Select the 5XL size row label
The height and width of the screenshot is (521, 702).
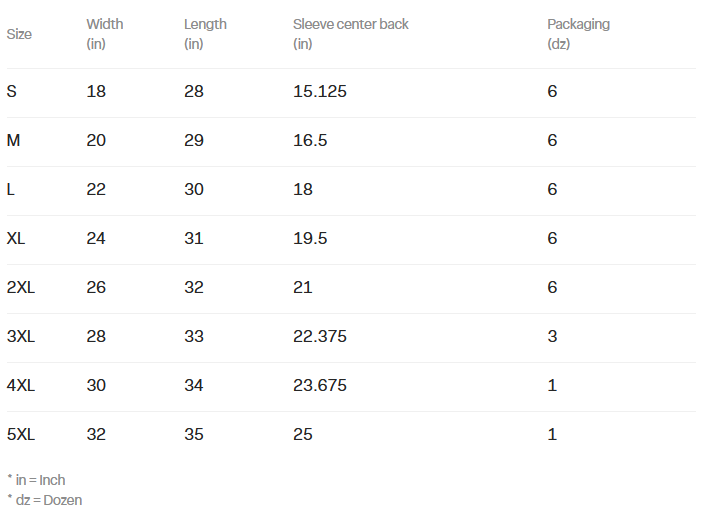[21, 435]
